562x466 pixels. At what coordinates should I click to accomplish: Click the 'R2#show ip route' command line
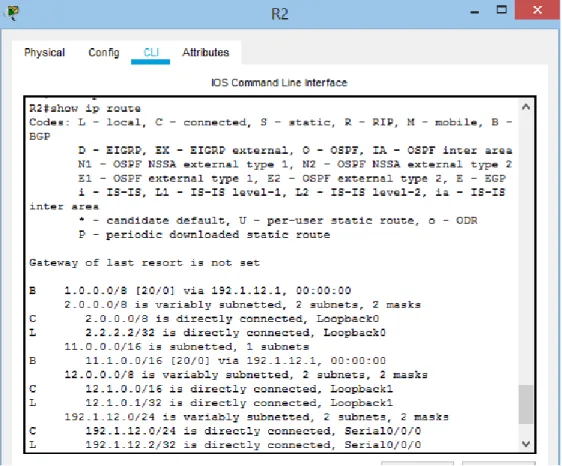(85, 109)
